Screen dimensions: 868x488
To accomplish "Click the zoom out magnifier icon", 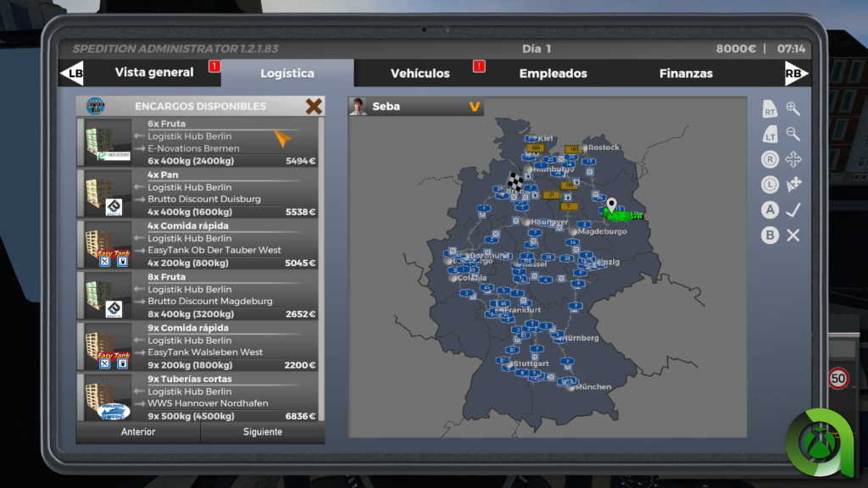I will [793, 134].
